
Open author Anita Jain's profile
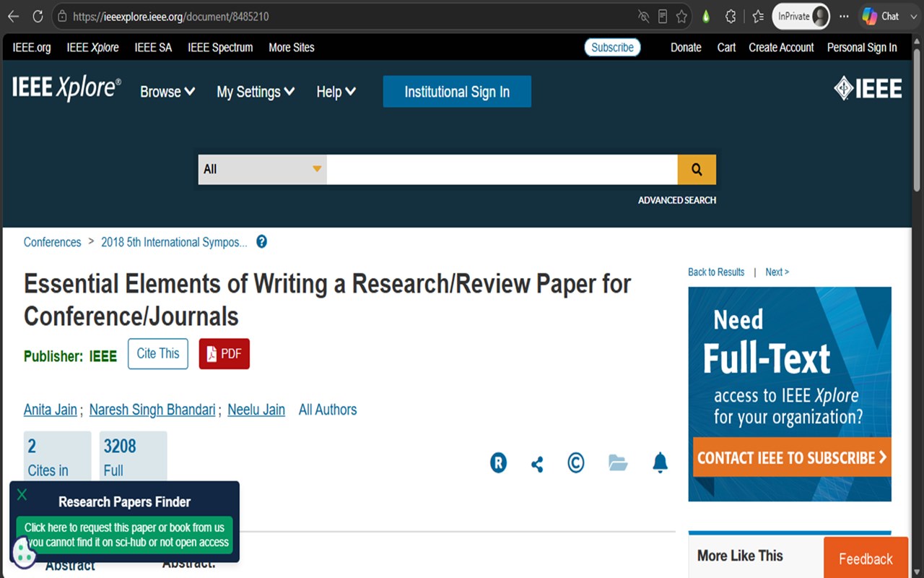tap(51, 410)
